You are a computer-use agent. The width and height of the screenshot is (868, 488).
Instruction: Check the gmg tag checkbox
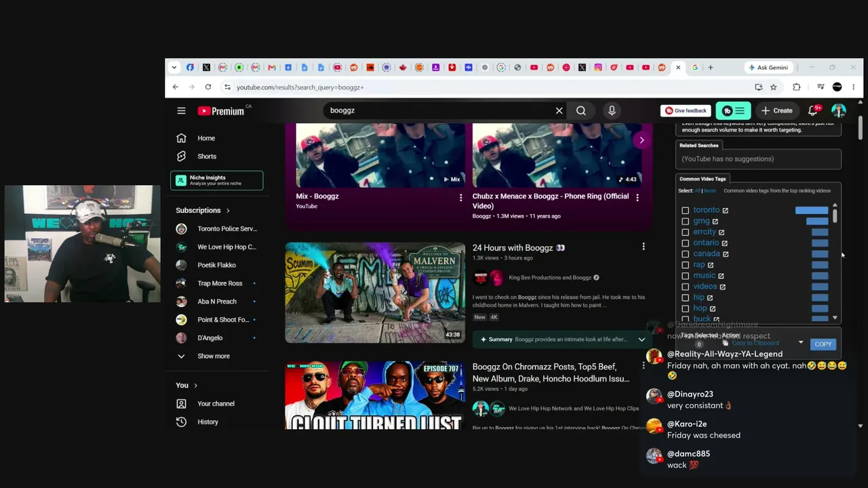point(685,222)
